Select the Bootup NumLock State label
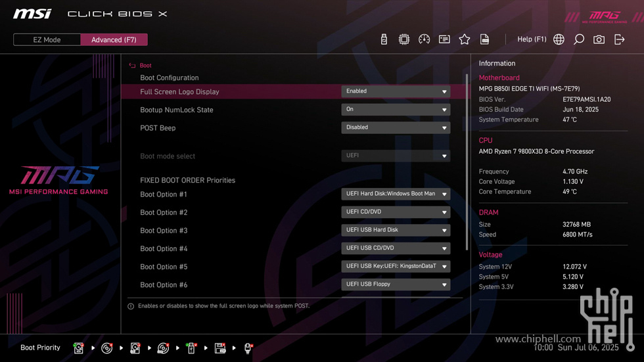The height and width of the screenshot is (362, 644). 177,110
